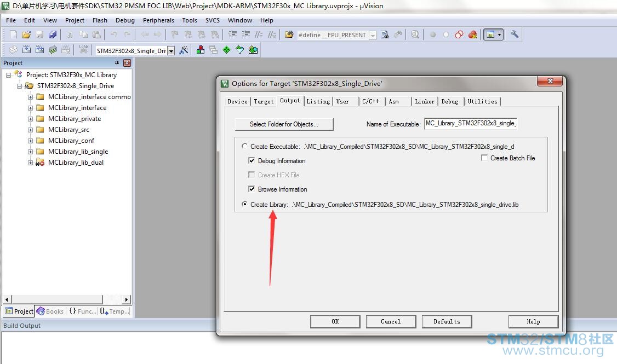The width and height of the screenshot is (617, 364).
Task: Expand the MCLibrary_private folder
Action: pos(30,119)
